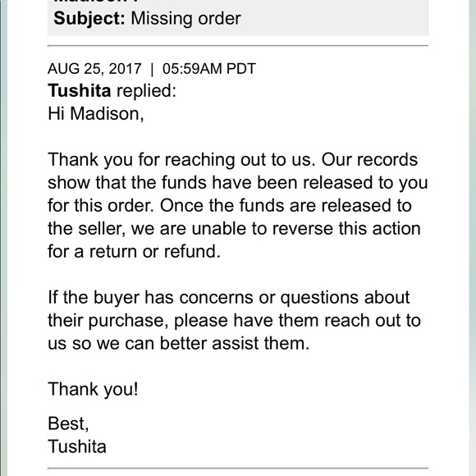The image size is (476, 476).
Task: Click the line "their purchase, please have them"
Action: click(234, 321)
